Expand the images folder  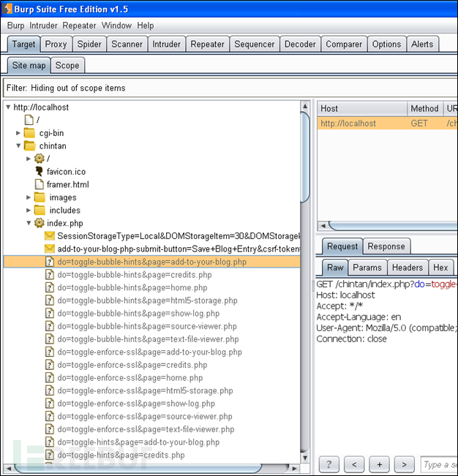pos(29,197)
